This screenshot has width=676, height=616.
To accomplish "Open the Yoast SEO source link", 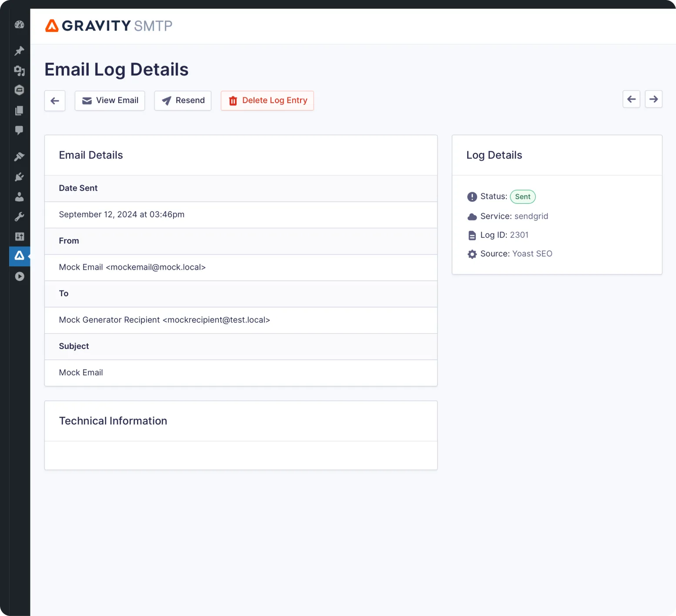I will 532,254.
